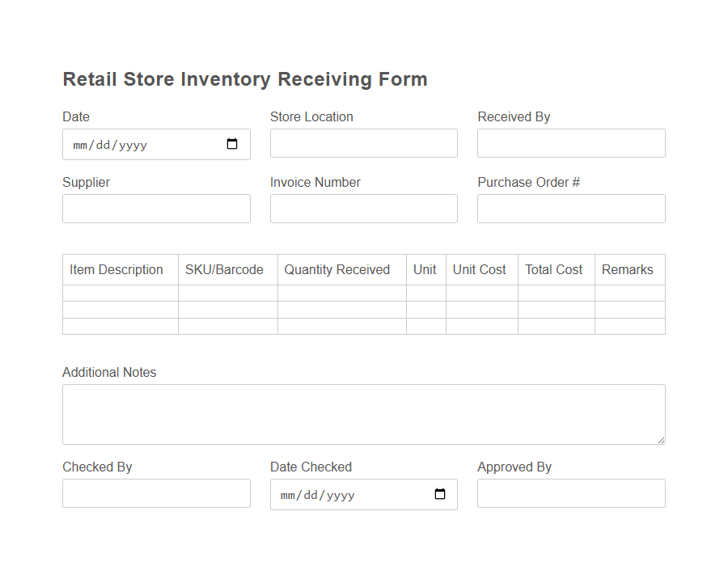
Task: Open the Date Checked calendar picker
Action: click(x=441, y=493)
